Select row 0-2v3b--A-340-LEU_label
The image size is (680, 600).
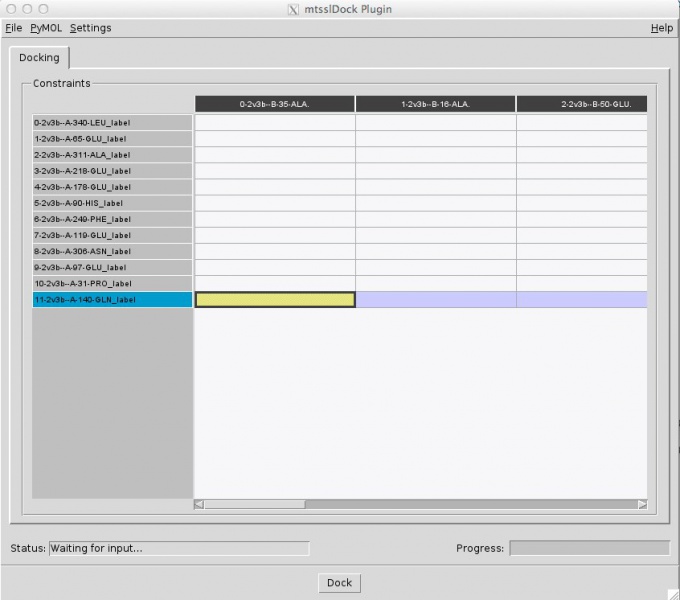click(x=112, y=123)
